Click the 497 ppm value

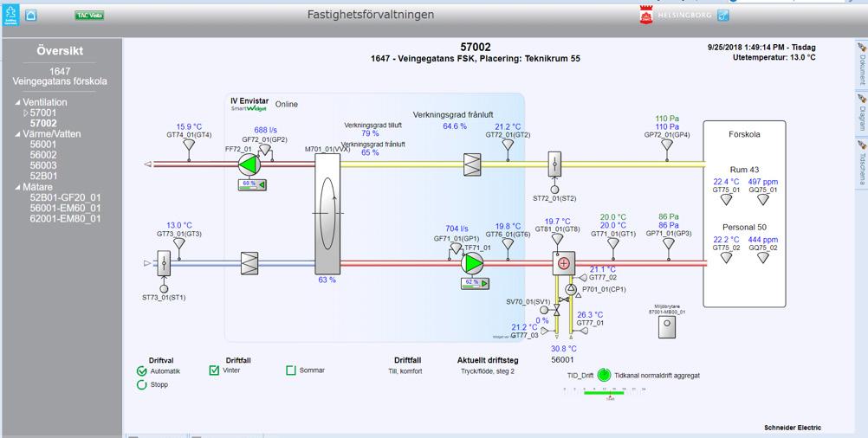(763, 182)
